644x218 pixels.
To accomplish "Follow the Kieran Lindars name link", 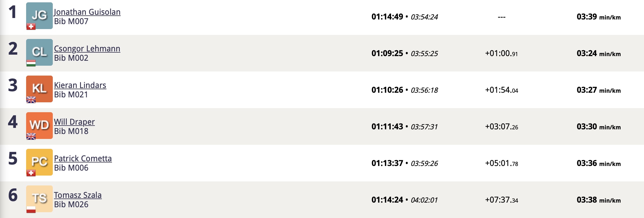I will [x=80, y=85].
